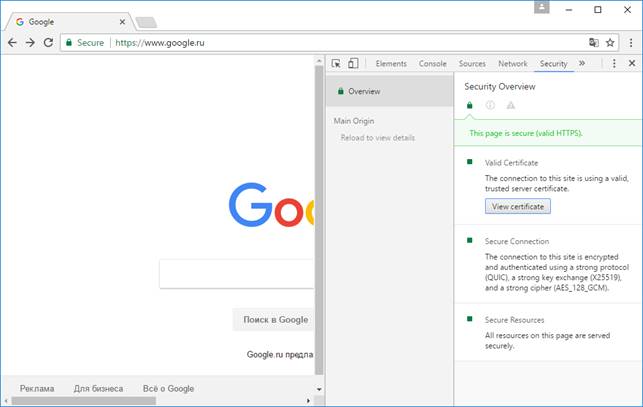Screen dimensions: 643x407
Task: Click the scroll up arrow of the page
Action: (x=319, y=61)
